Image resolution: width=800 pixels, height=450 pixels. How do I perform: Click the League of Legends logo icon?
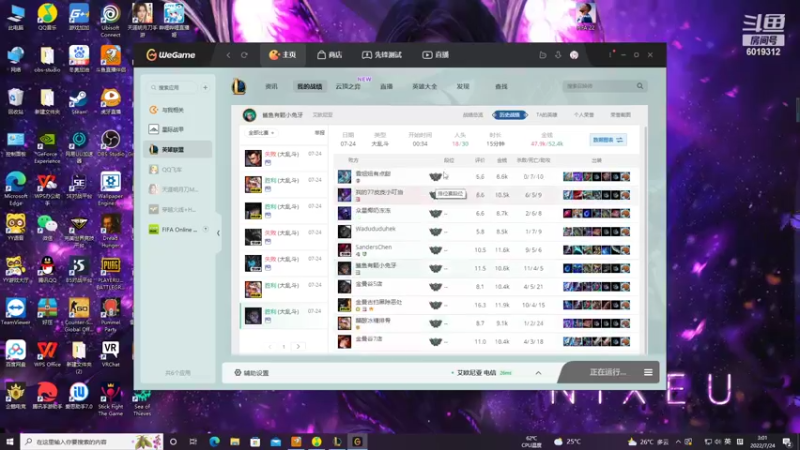[239, 87]
